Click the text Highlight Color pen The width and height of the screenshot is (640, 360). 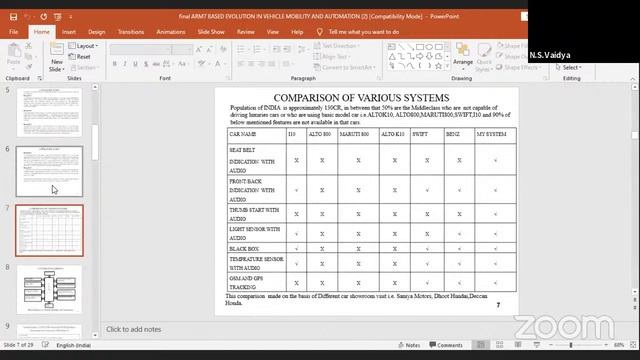[x=201, y=64]
